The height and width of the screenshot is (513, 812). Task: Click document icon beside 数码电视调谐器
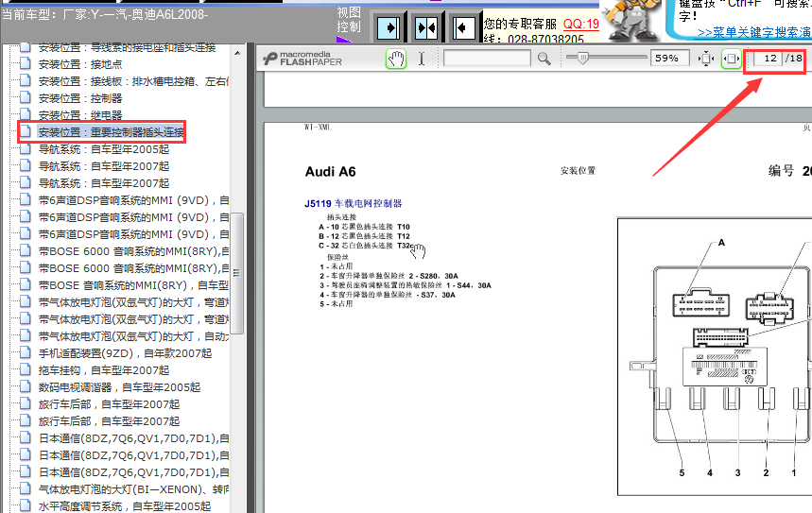(x=25, y=386)
